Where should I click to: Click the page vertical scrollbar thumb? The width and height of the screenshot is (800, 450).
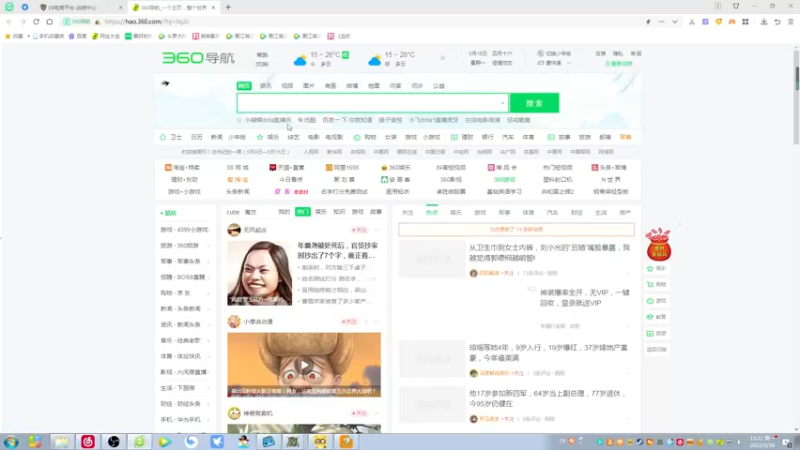click(796, 79)
